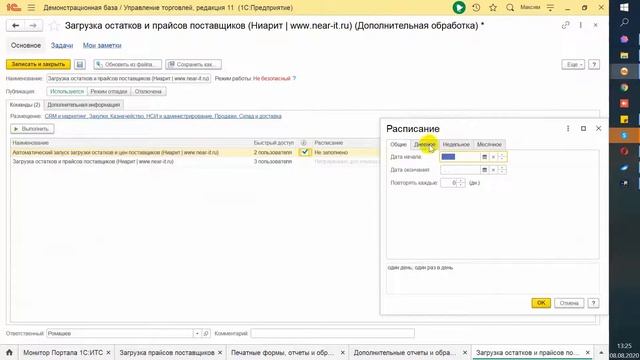Open help in Расписание dialog footer
Screen dimensions: 640x360
(x=593, y=303)
